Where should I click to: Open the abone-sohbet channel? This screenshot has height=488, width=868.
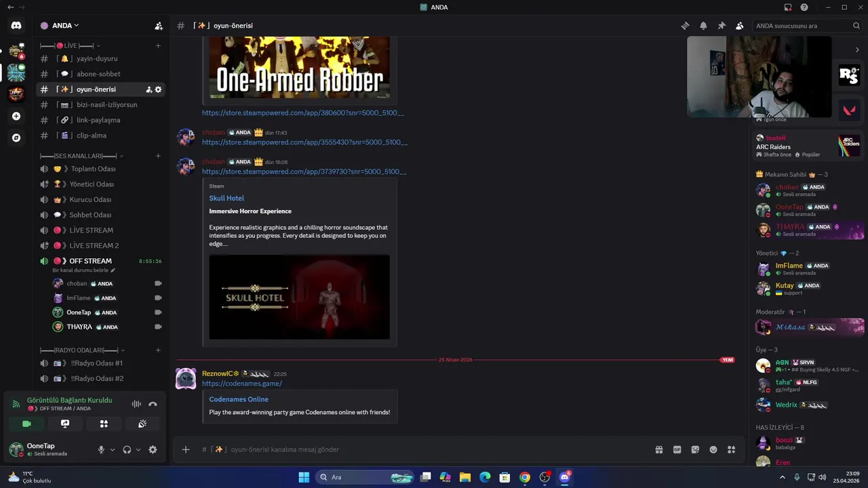[100, 74]
